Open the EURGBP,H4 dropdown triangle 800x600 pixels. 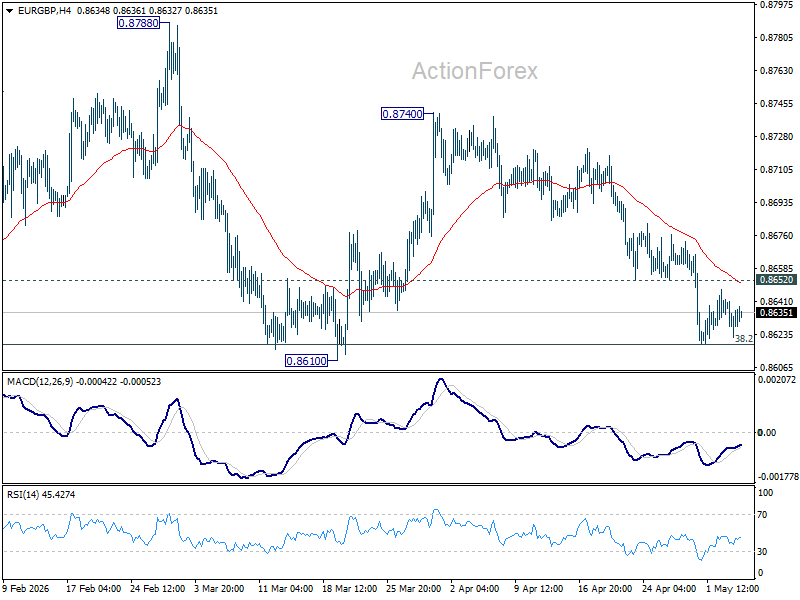9,11
